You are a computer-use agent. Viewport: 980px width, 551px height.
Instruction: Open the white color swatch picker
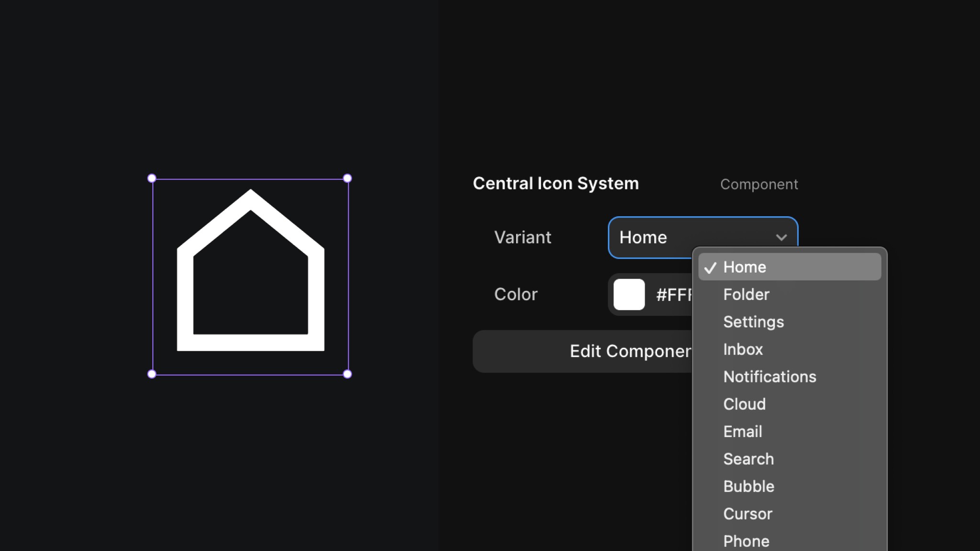tap(629, 295)
